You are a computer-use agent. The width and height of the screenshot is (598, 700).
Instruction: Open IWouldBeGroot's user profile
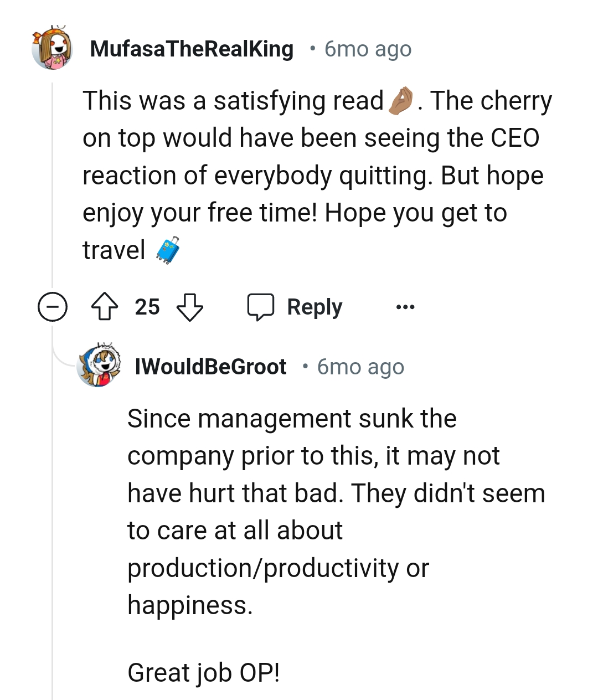(x=210, y=366)
